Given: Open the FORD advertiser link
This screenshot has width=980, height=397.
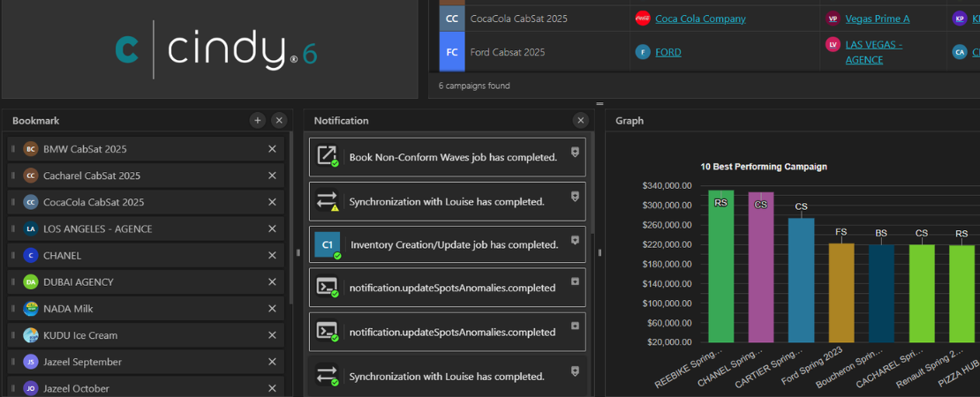Looking at the screenshot, I should click(668, 52).
